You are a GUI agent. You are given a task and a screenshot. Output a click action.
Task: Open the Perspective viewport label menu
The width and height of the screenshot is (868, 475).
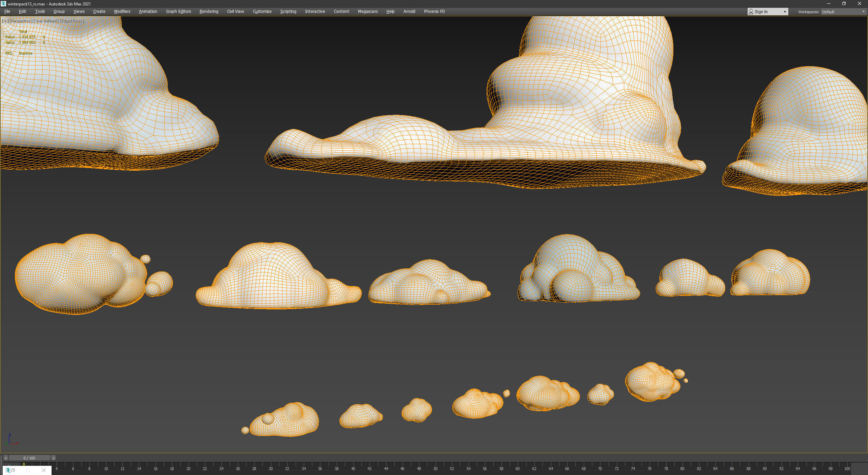pos(20,21)
